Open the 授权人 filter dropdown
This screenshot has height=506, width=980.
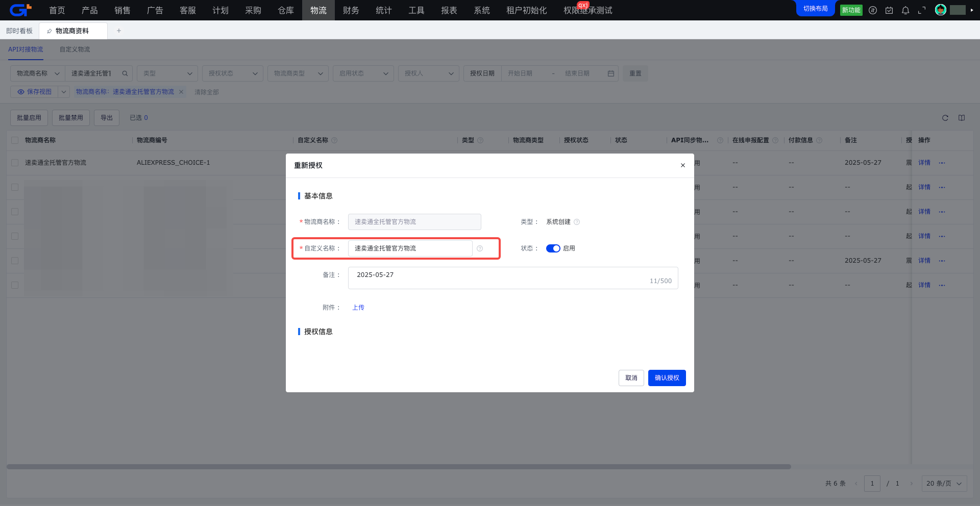click(x=429, y=73)
